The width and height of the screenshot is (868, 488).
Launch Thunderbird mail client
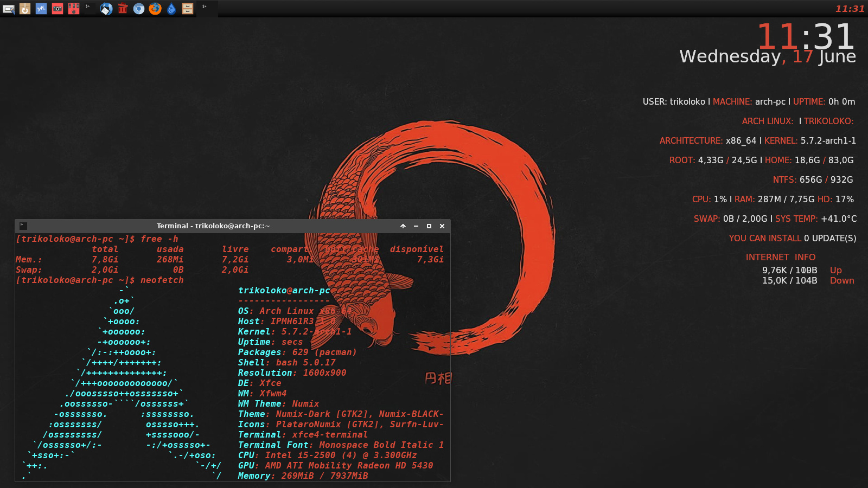click(106, 9)
